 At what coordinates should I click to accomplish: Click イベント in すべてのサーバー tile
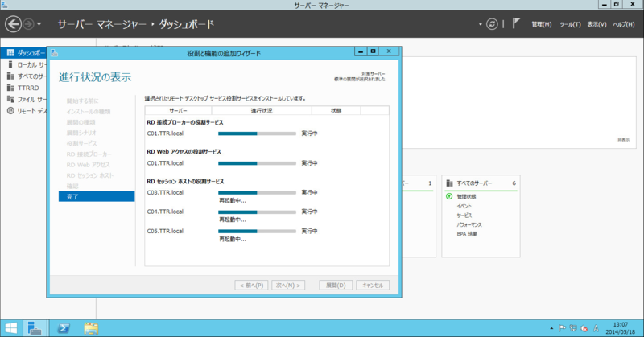click(x=464, y=206)
